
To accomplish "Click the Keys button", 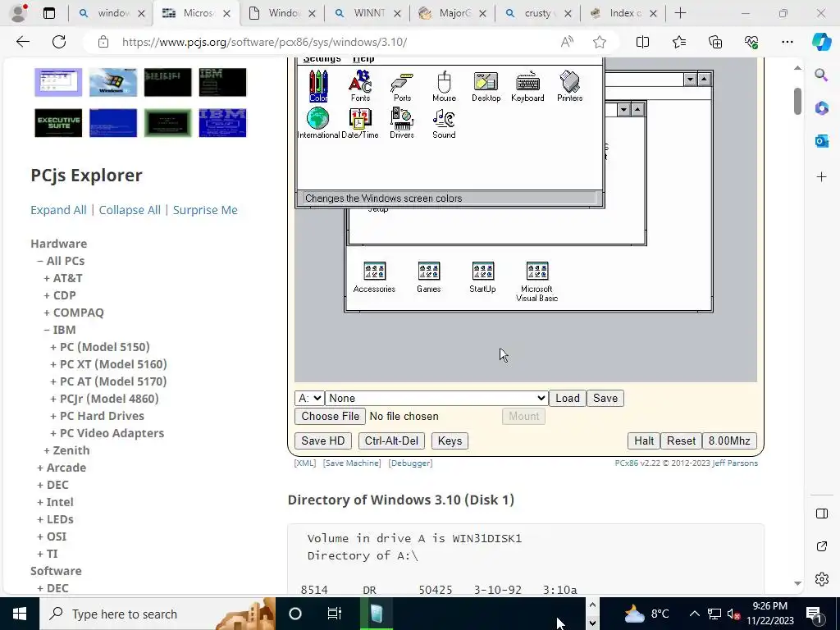I will [x=450, y=441].
